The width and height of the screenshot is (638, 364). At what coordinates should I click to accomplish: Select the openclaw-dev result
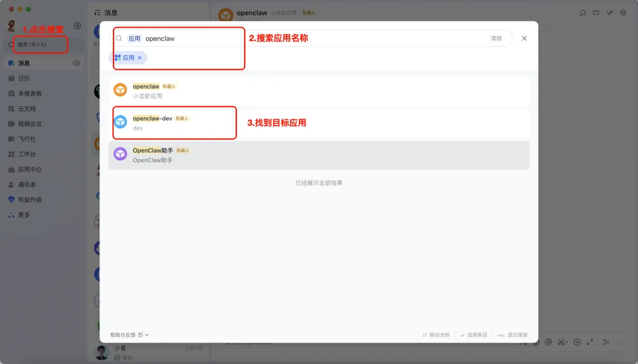[318, 123]
